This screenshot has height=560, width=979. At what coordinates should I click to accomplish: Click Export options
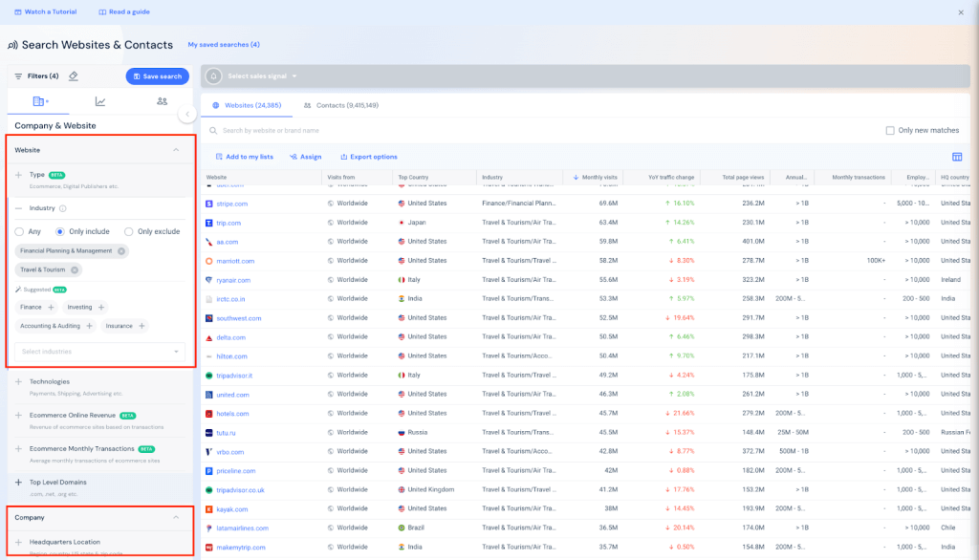point(368,157)
